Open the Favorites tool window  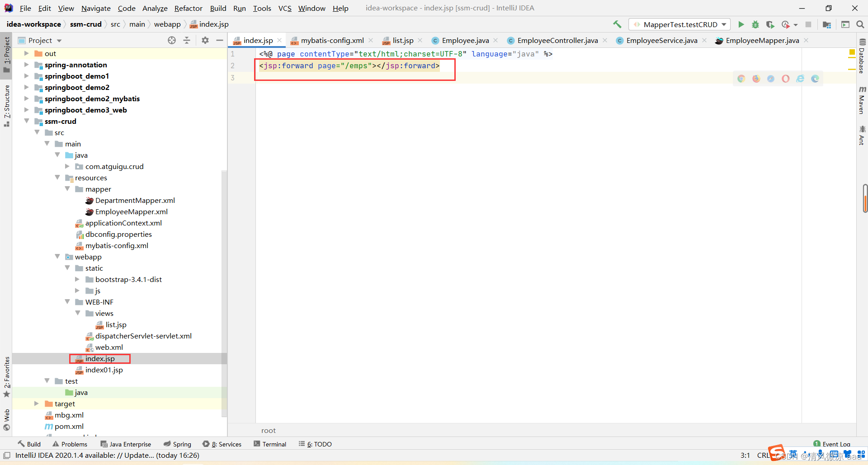[x=6, y=377]
